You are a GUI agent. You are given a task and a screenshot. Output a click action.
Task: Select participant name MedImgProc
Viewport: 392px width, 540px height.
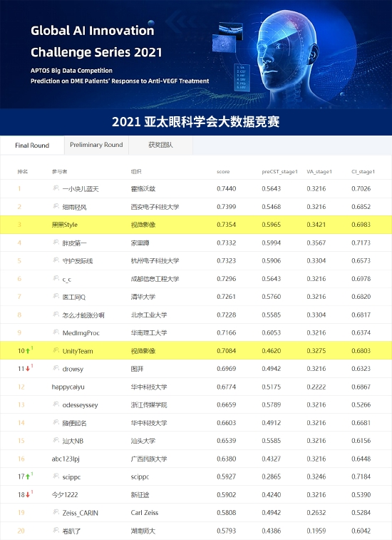click(x=81, y=333)
